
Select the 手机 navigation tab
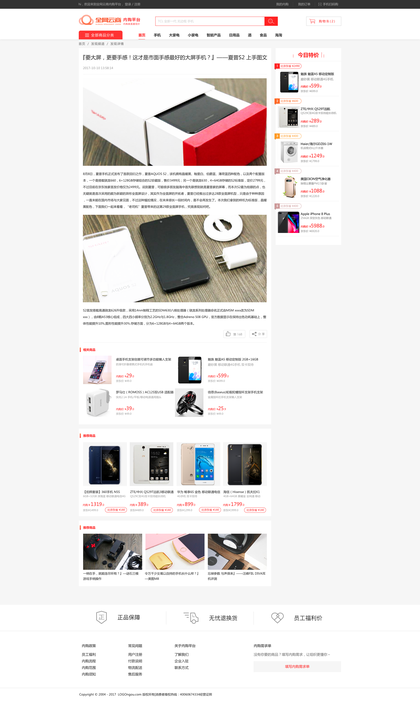point(157,35)
